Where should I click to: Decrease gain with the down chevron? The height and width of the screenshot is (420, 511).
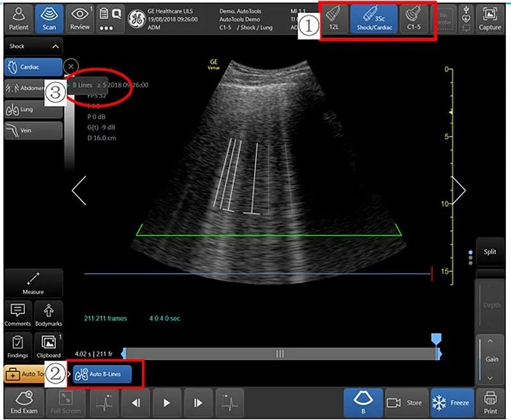click(x=490, y=379)
